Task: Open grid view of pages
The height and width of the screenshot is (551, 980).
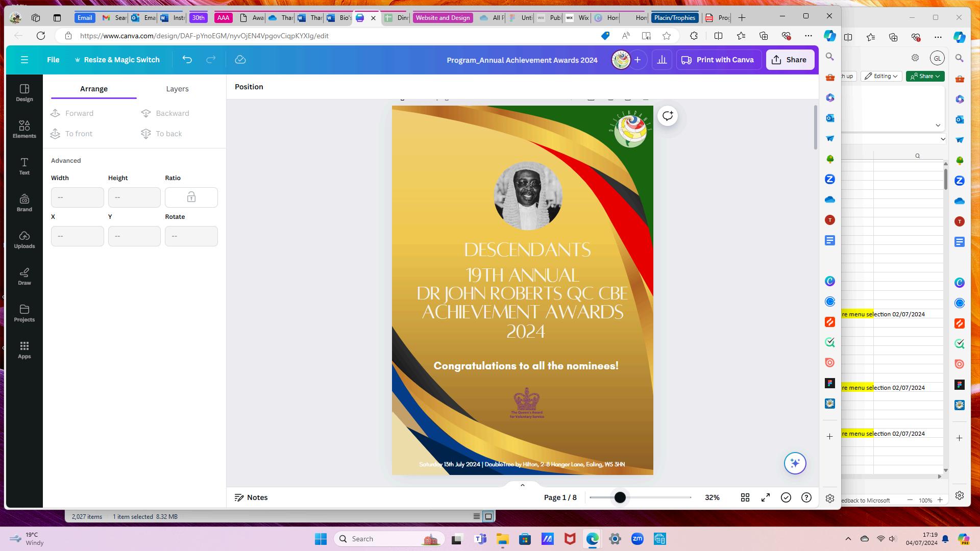Action: click(x=745, y=497)
